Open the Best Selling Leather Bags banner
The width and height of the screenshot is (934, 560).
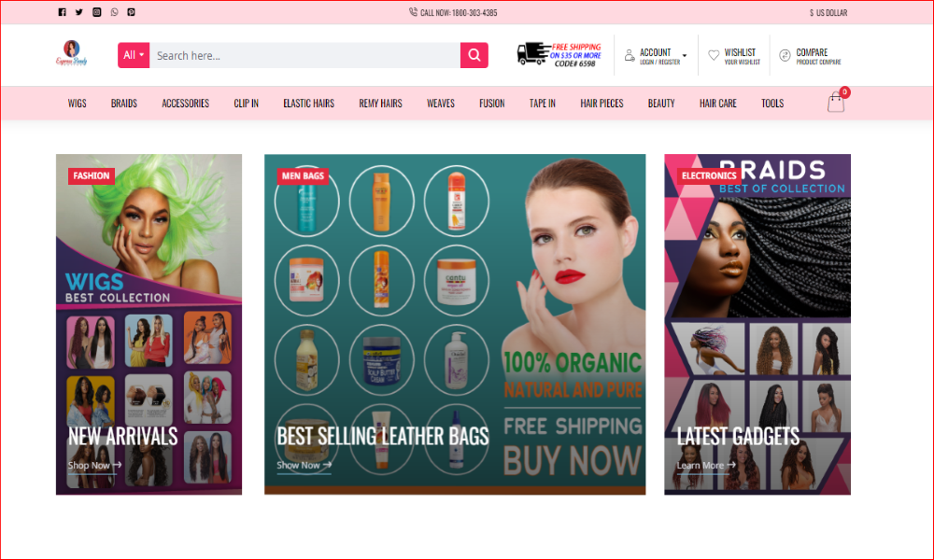click(383, 436)
